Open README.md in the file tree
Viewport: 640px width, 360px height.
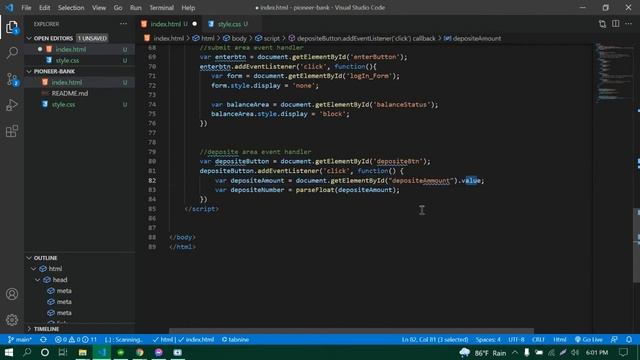[x=80, y=93]
